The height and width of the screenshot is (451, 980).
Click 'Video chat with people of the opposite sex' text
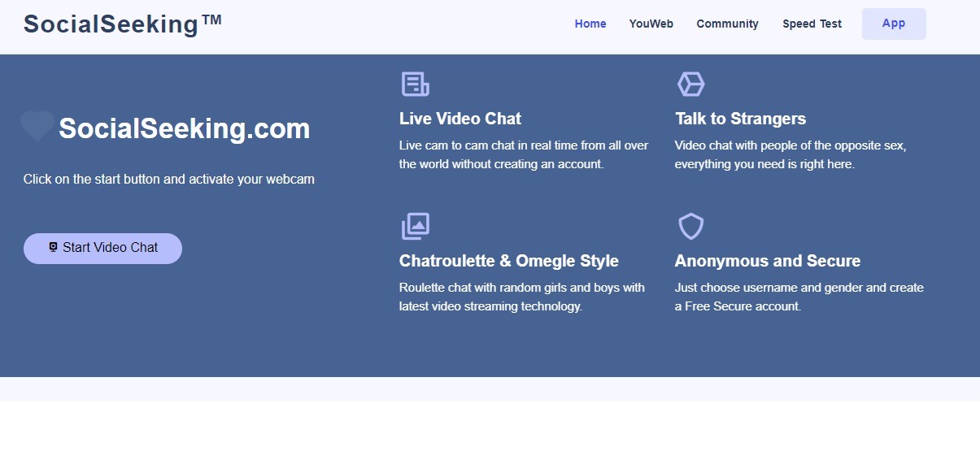(791, 154)
